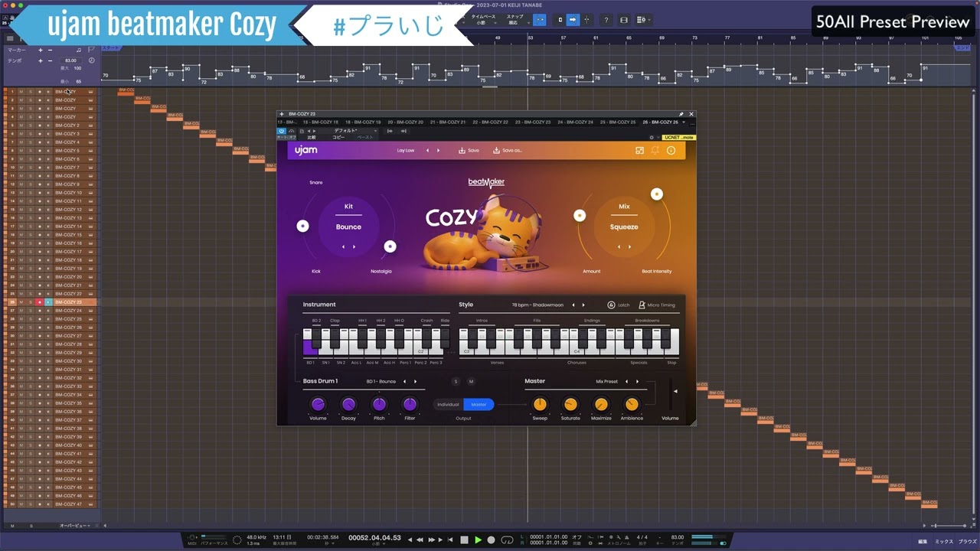Click the Pitch knob
This screenshot has height=551, width=980.
(x=379, y=404)
